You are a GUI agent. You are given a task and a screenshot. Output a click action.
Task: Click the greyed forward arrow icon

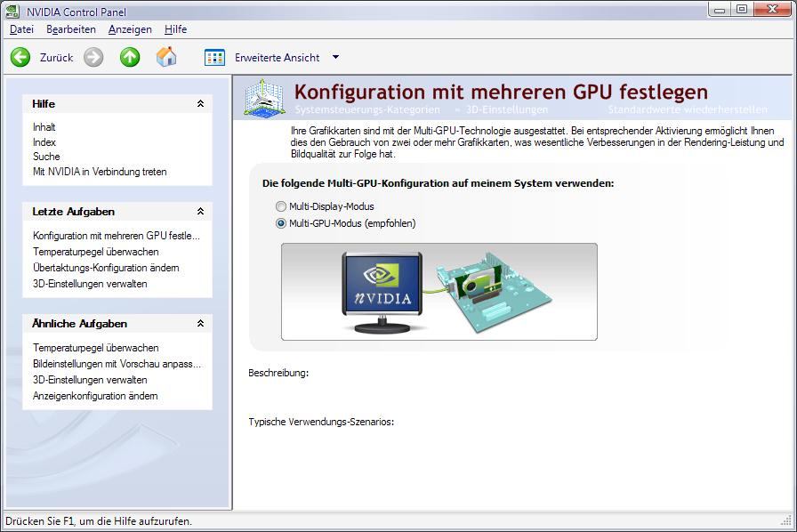[93, 58]
